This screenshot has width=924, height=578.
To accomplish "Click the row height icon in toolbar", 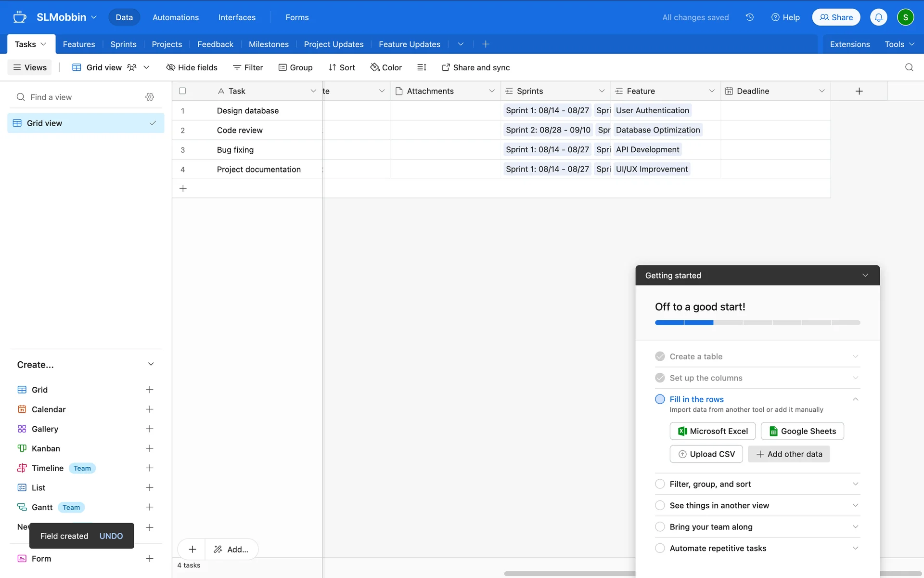I will (x=422, y=67).
